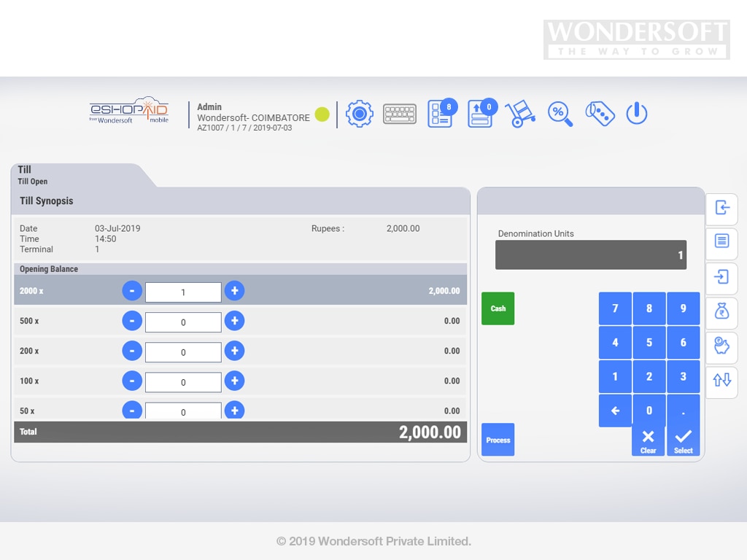Click the rupee money bag sidebar icon
The height and width of the screenshot is (560, 747).
coord(721,313)
